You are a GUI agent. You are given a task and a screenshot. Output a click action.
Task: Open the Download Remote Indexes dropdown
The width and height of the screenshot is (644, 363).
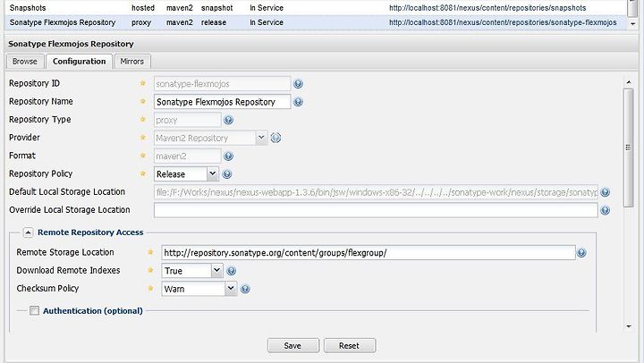216,270
